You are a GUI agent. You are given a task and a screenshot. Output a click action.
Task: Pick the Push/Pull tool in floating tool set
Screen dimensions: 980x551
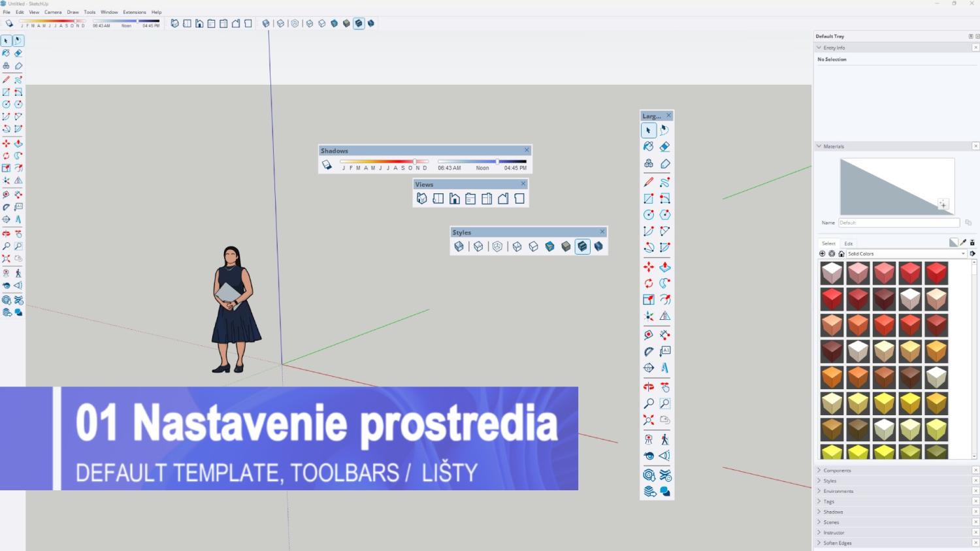[664, 267]
